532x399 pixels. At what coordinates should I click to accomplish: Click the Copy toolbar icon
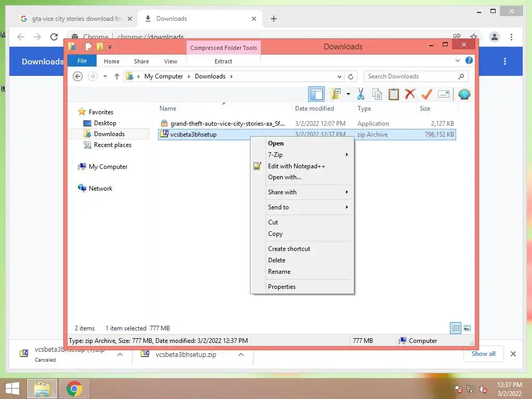point(377,95)
